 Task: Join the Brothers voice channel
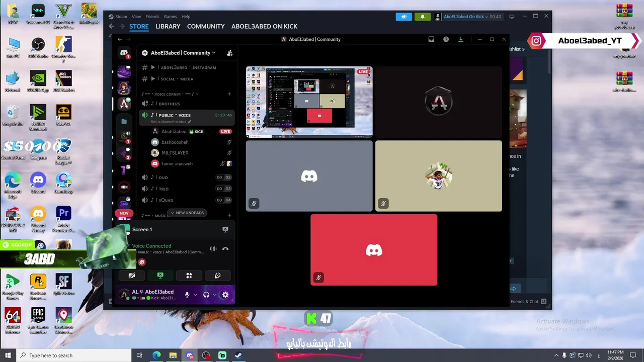(x=186, y=104)
